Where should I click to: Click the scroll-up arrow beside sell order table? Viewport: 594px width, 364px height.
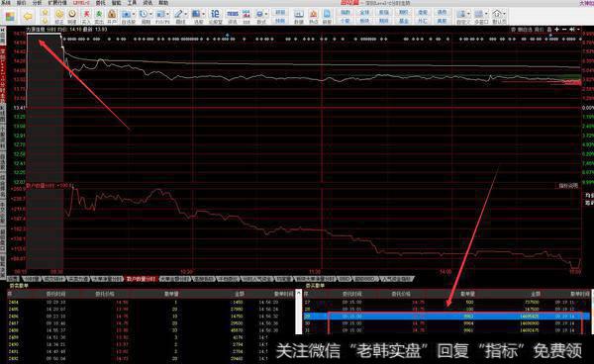(299, 293)
